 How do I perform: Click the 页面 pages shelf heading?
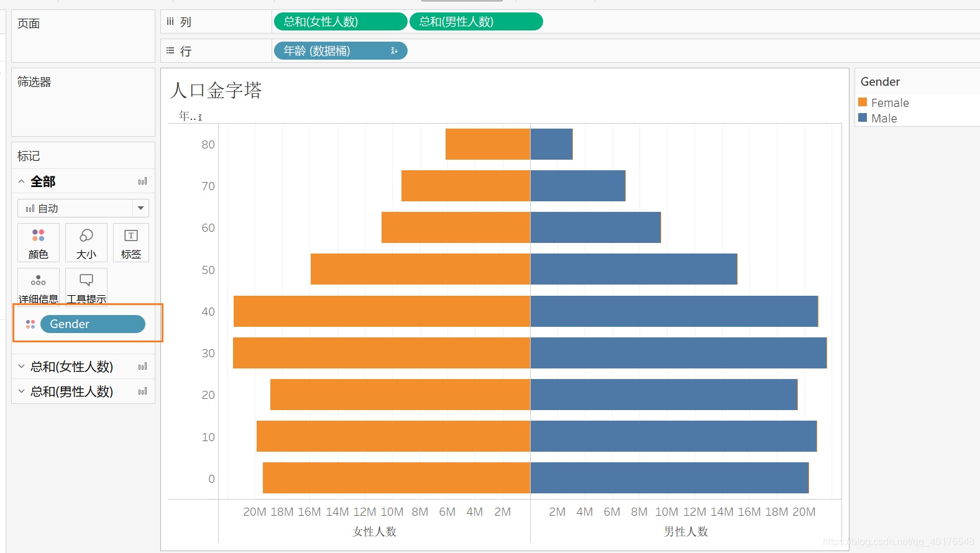pos(29,24)
